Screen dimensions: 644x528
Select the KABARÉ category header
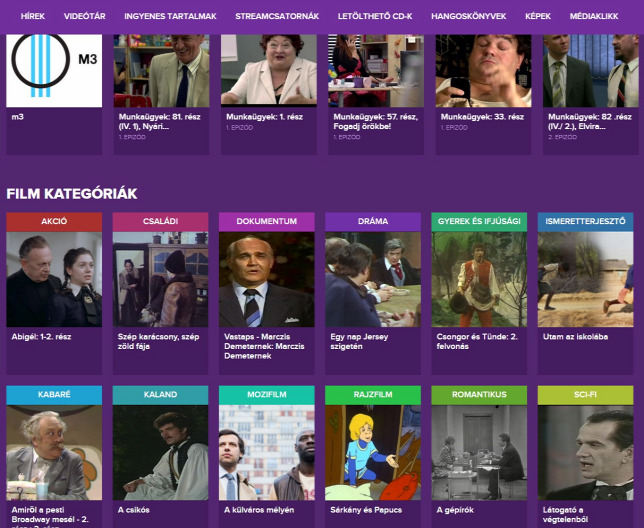[54, 395]
